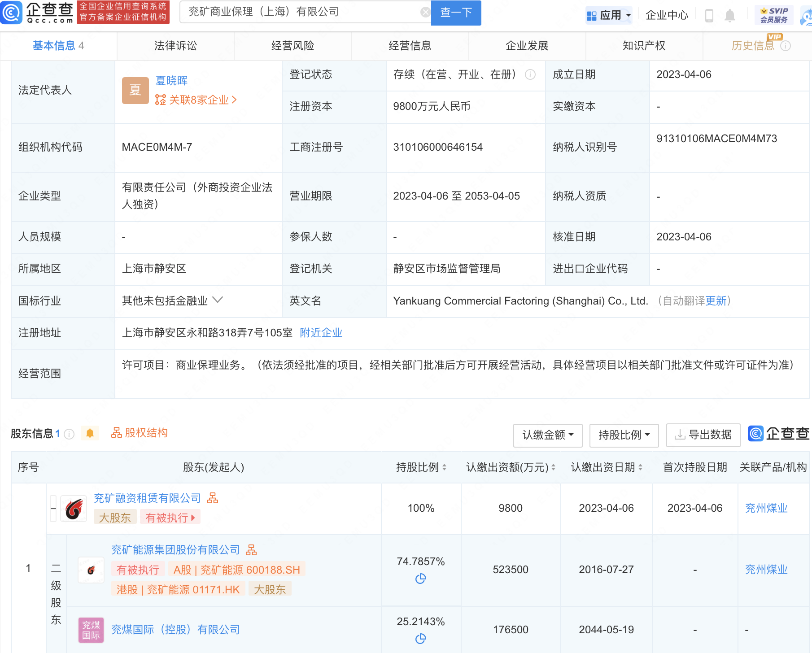Image resolution: width=812 pixels, height=653 pixels.
Task: Open 兖州煤业 link in the 100% row
Action: pyautogui.click(x=766, y=508)
